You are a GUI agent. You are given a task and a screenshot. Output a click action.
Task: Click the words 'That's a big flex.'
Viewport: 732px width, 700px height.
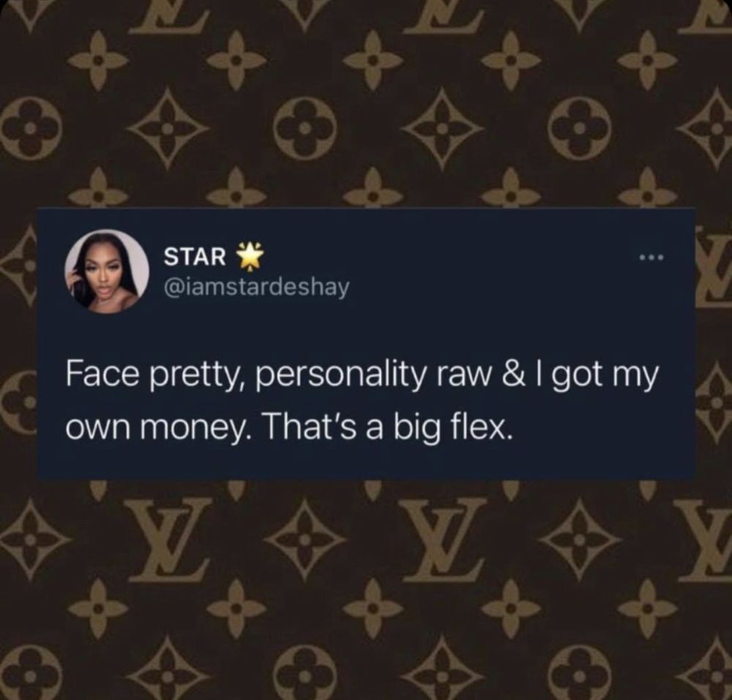click(x=388, y=426)
